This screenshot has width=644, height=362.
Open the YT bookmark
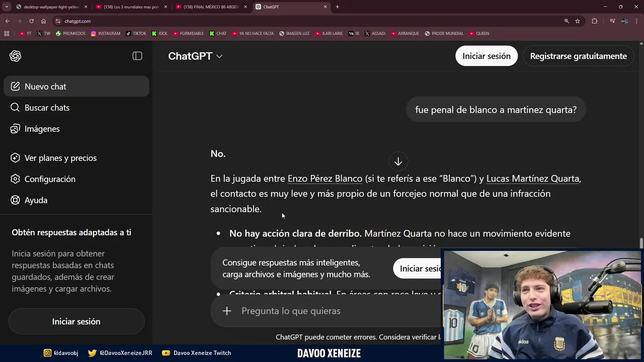[25, 33]
